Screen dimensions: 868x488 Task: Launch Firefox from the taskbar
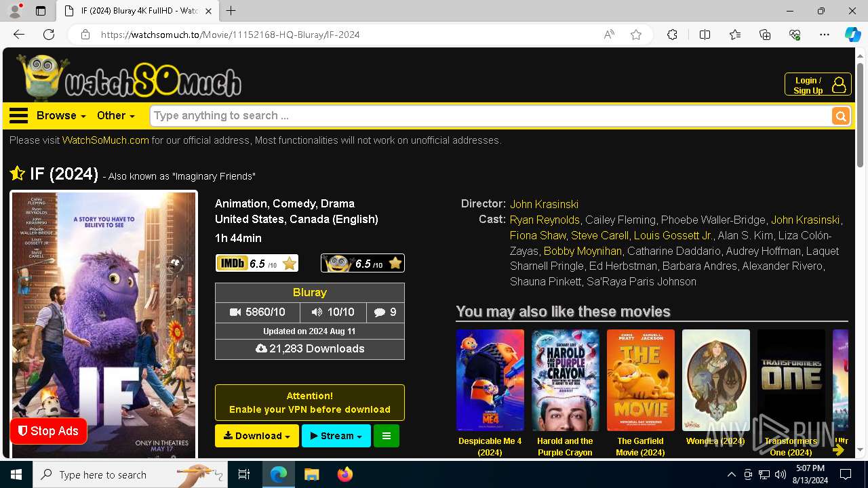(x=345, y=474)
